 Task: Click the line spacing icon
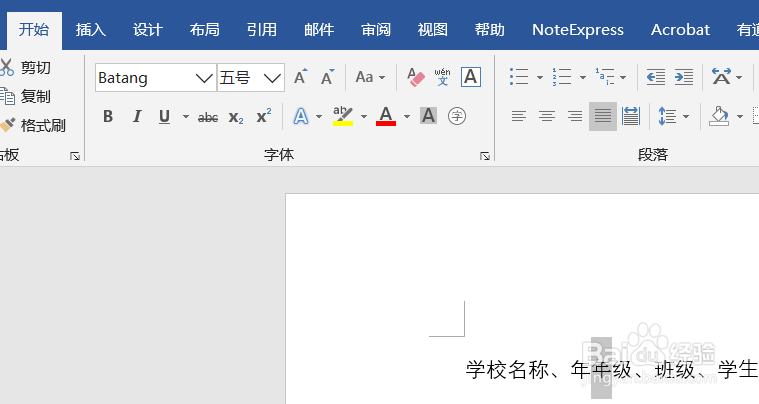pyautogui.click(x=668, y=116)
